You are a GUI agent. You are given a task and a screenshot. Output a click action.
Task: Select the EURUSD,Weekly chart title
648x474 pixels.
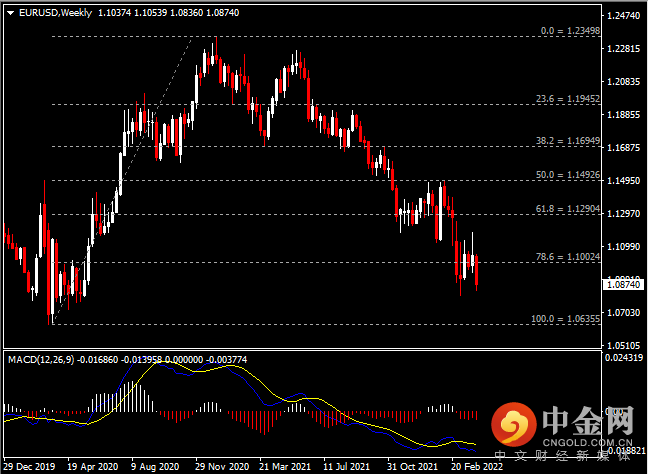[x=55, y=13]
